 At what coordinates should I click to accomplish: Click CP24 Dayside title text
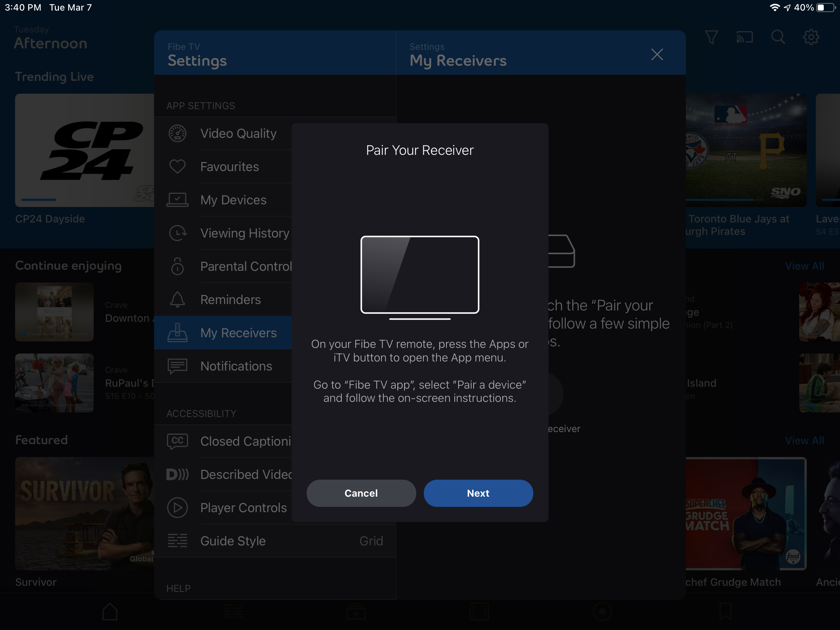point(50,219)
